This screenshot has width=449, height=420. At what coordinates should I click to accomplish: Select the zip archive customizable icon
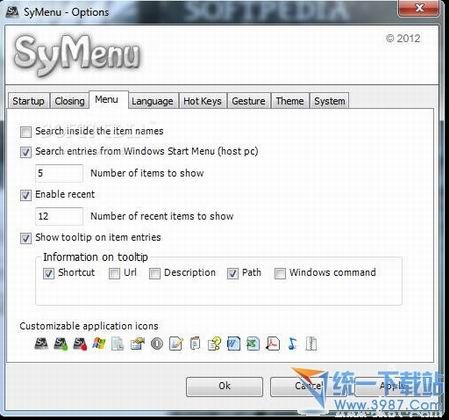(x=311, y=344)
